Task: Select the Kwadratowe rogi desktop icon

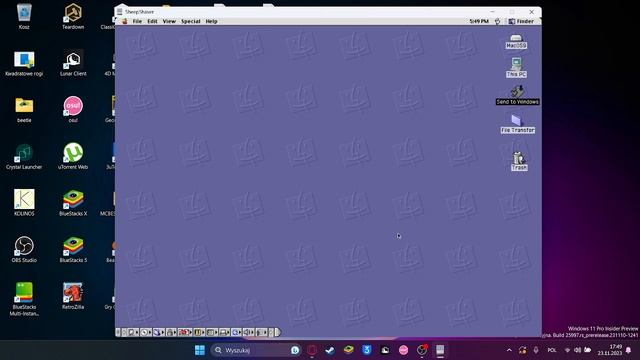Action: click(x=24, y=64)
